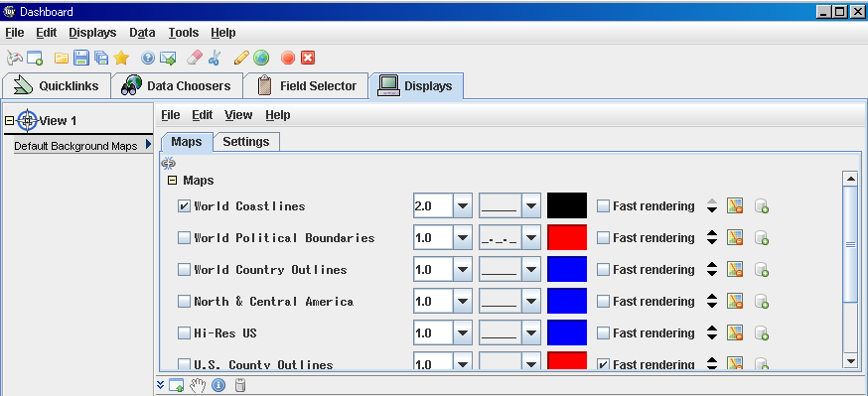
Task: Enable the World Political Boundaries checkbox
Action: click(x=184, y=238)
